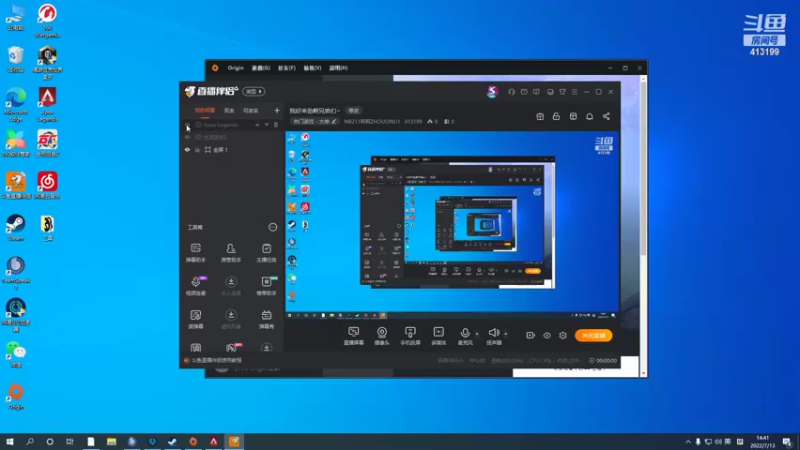The height and width of the screenshot is (450, 800).
Task: Open the bell notification icon
Action: pos(589,116)
